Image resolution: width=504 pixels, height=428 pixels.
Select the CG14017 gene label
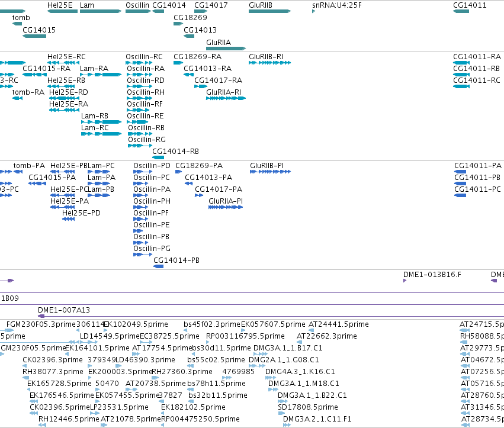(x=211, y=5)
